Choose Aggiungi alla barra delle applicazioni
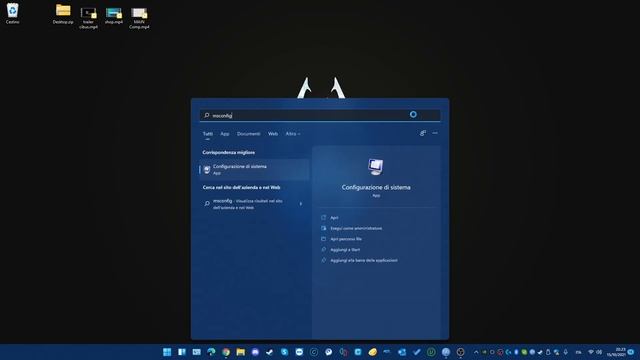 [x=364, y=260]
